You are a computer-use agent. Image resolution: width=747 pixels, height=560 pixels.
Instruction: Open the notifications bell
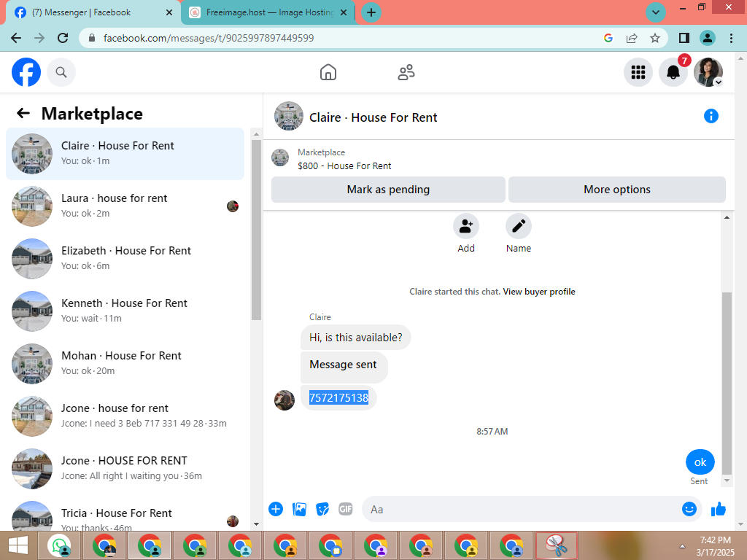pyautogui.click(x=673, y=72)
